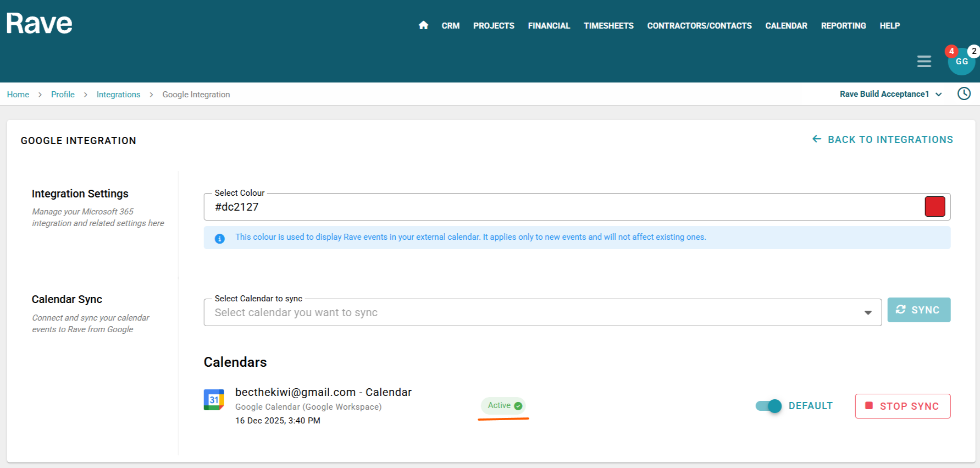Click the 16 Dec 2025, 3:40 PM timestamp

click(x=278, y=421)
